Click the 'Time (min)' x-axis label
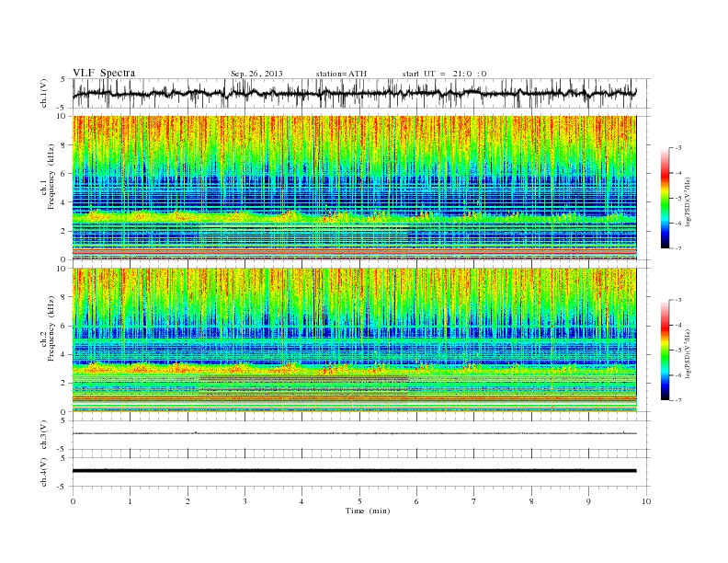The image size is (728, 563). coord(368,511)
